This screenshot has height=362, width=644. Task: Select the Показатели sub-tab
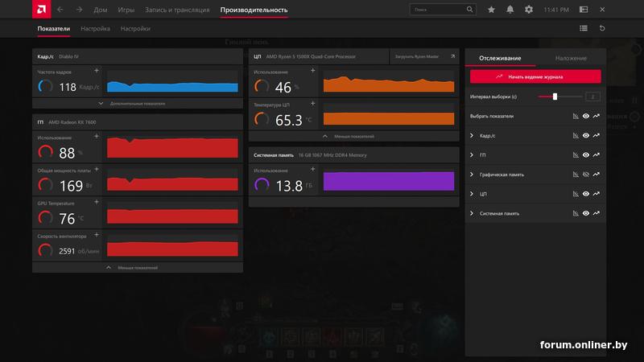point(53,29)
